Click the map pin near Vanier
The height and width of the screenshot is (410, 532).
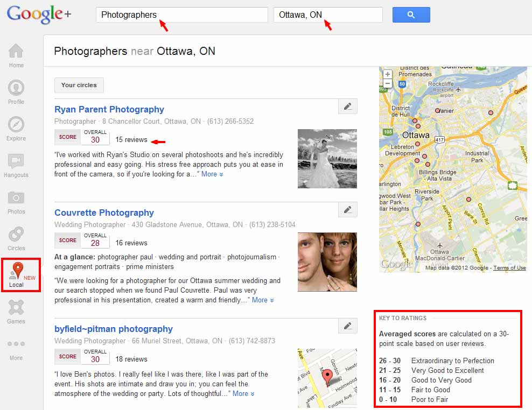tap(438, 110)
